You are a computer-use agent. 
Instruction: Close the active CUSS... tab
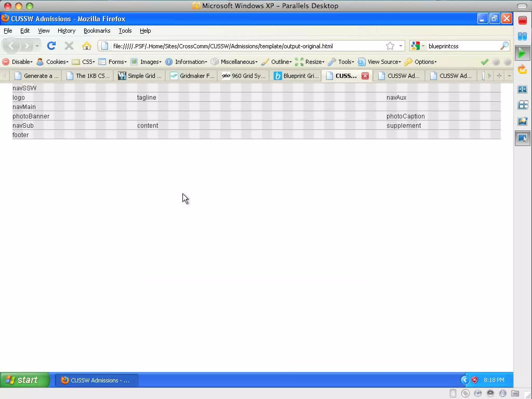click(x=365, y=76)
